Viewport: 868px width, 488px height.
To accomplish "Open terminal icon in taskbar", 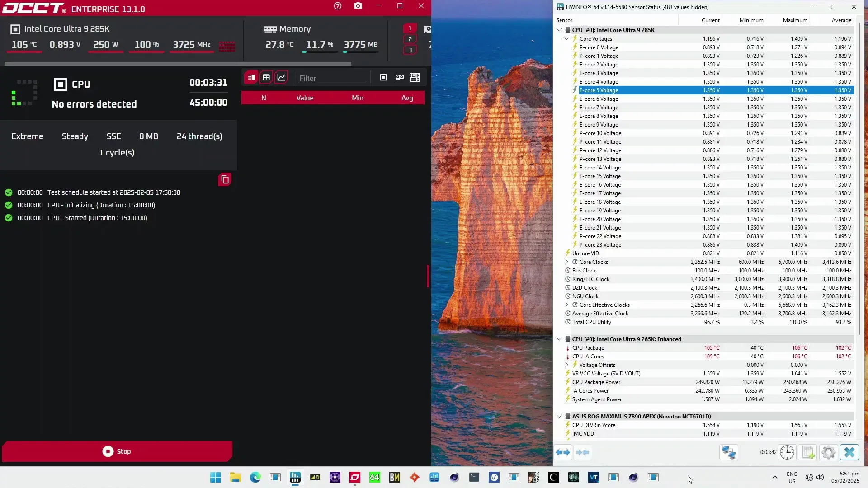I will click(x=474, y=477).
